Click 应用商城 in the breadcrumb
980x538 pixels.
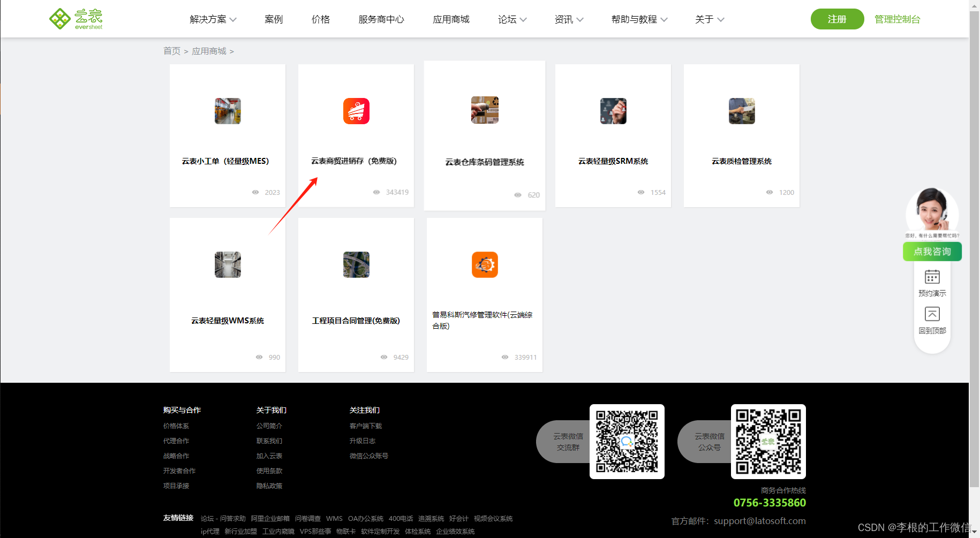point(209,51)
